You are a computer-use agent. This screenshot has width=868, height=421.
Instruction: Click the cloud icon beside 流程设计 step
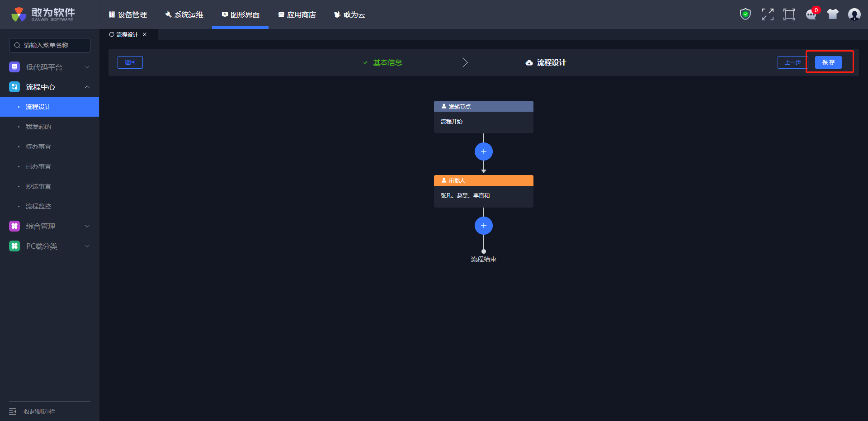(529, 63)
